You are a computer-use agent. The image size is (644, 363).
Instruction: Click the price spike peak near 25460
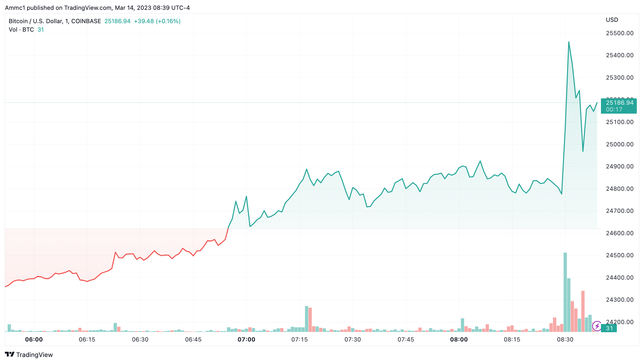click(x=569, y=42)
